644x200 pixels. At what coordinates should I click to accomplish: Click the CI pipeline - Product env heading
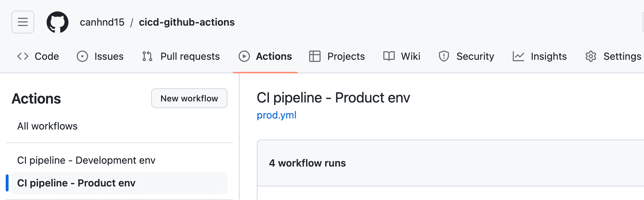click(x=333, y=98)
